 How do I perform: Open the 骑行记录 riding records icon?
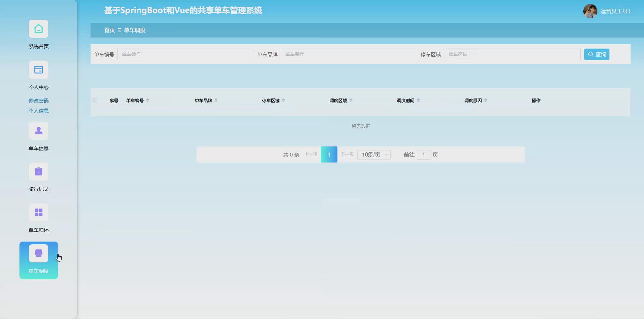39,172
